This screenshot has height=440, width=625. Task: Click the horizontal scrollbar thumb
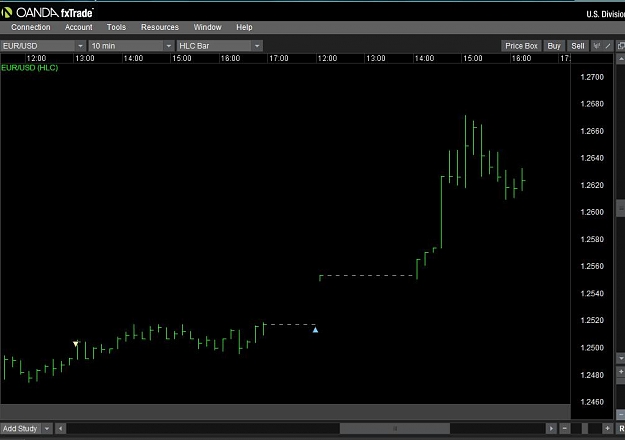395,429
